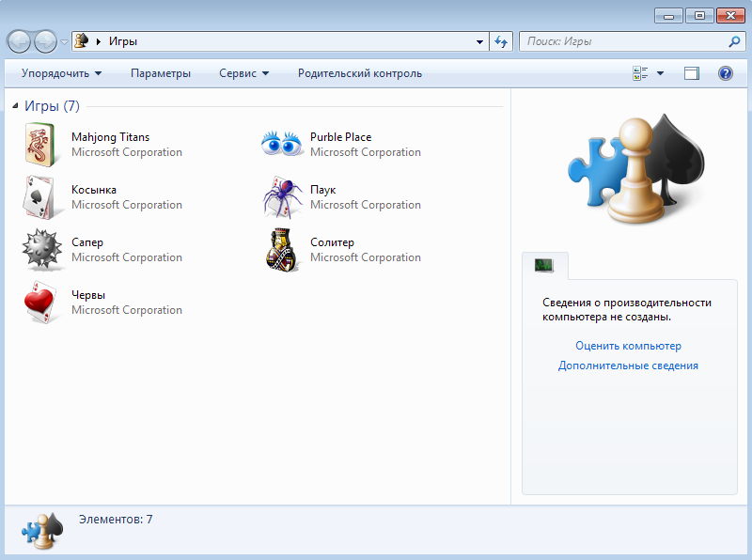Viewport: 752px width, 560px height.
Task: Open the Дополнительные сведения link
Action: point(628,366)
